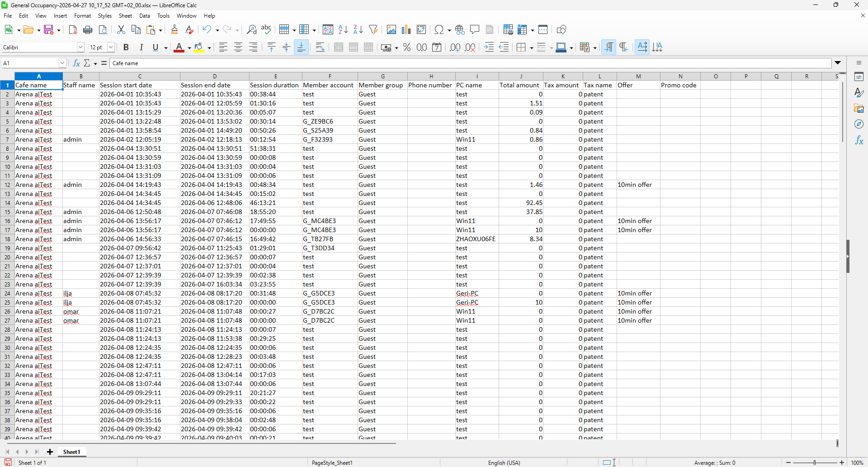Click the Print icon
This screenshot has width=868, height=467.
88,30
